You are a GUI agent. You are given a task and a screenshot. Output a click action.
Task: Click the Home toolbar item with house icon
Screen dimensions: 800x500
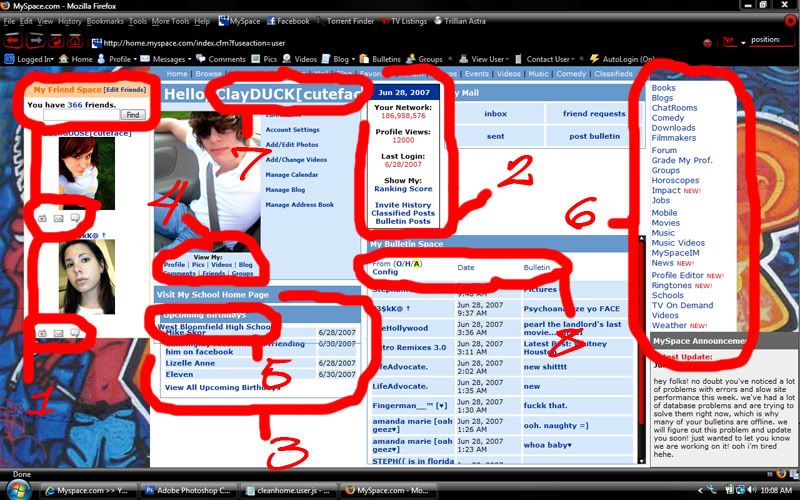click(76, 59)
